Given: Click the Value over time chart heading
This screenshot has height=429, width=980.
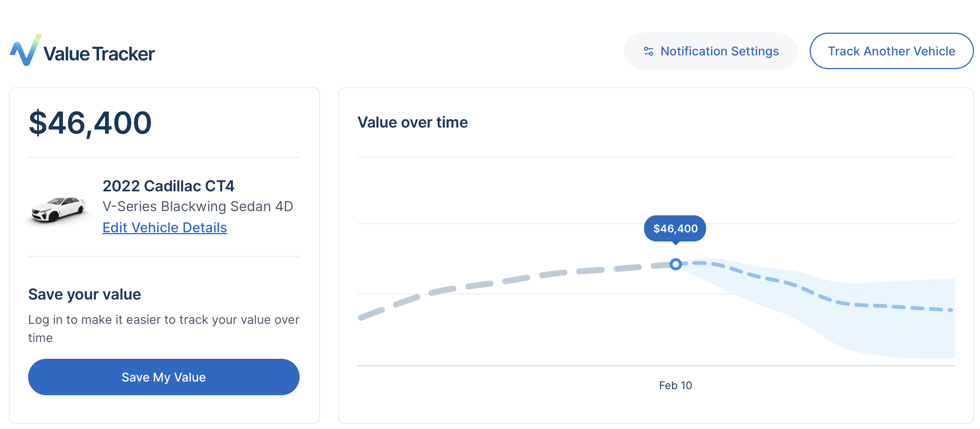Looking at the screenshot, I should coord(412,122).
